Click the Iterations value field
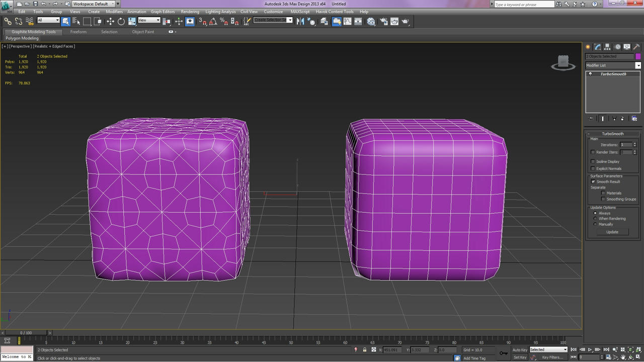 coord(626,145)
